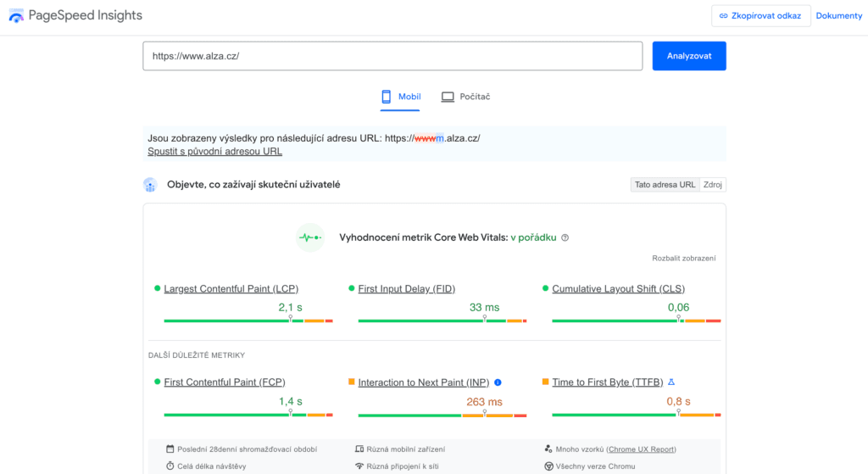Open the Dokumenty link

838,16
